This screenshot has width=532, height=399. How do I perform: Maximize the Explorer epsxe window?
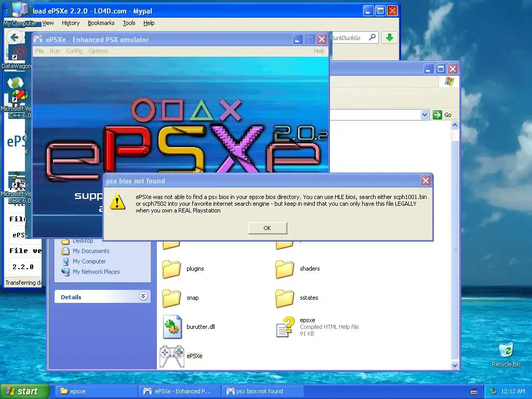pos(441,69)
